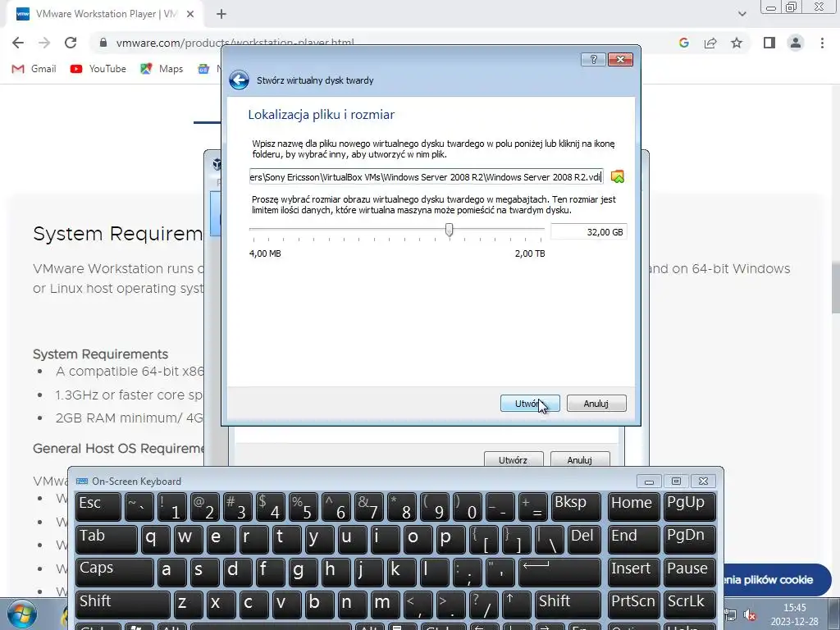Click the letter m key on On-Screen Keyboard

point(386,605)
